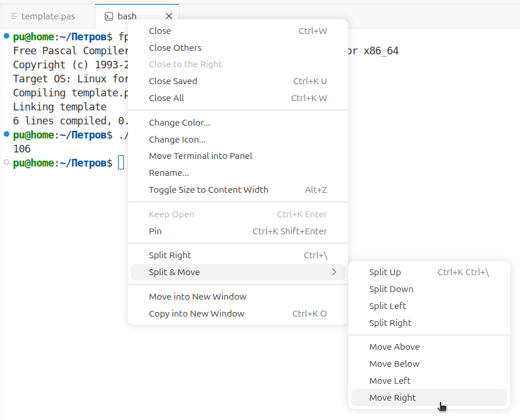
Task: Select Move Right from submenu
Action: coord(393,398)
